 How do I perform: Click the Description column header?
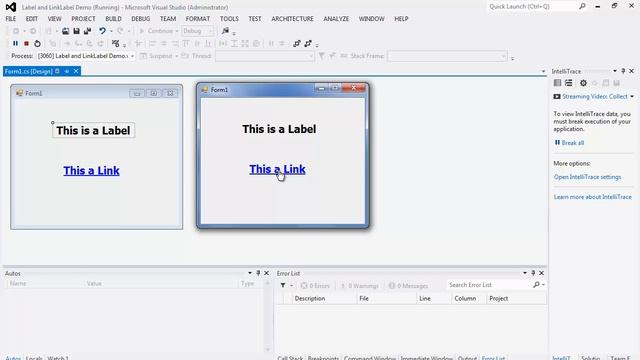[324, 299]
